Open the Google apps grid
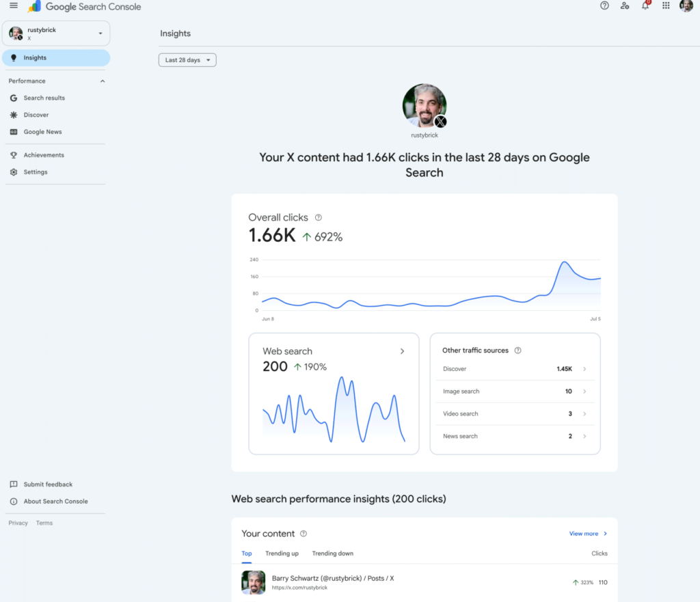Screen dimensions: 700x602 [x=666, y=5]
